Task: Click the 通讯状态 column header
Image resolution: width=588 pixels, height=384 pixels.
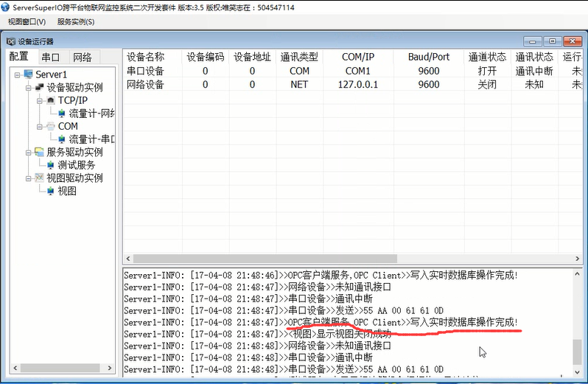Action: [x=534, y=57]
